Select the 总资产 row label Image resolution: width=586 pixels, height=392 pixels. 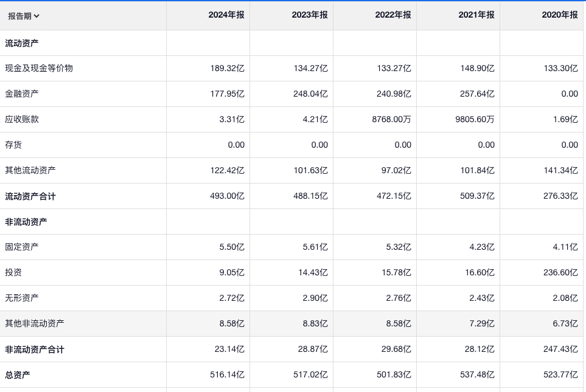tap(18, 375)
